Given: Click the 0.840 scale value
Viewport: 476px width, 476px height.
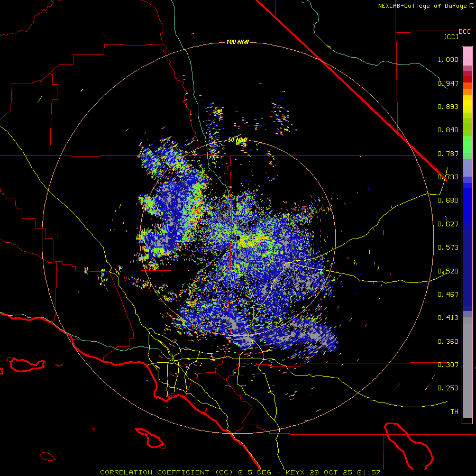Looking at the screenshot, I should point(448,130).
